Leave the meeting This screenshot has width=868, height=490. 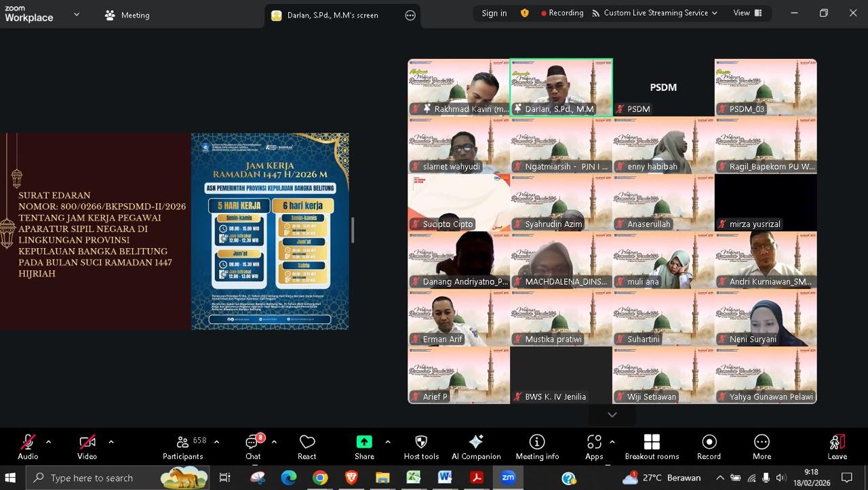pos(837,447)
